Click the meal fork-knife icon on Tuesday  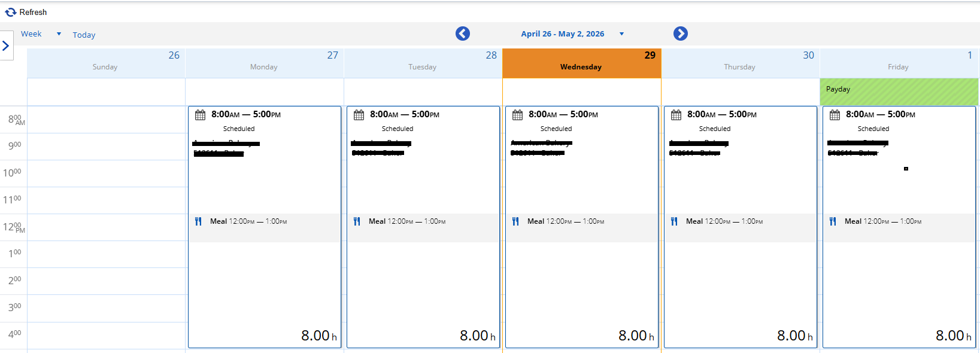(357, 221)
